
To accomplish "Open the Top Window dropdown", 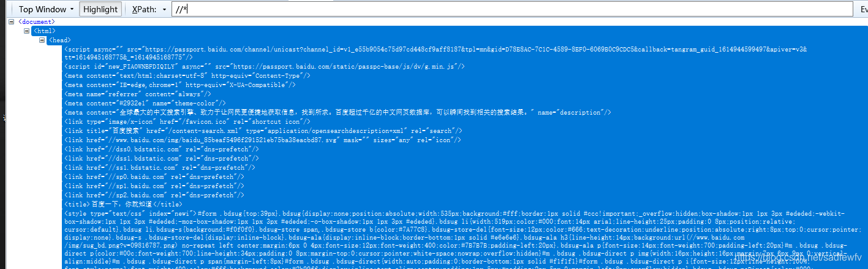I will pos(47,9).
